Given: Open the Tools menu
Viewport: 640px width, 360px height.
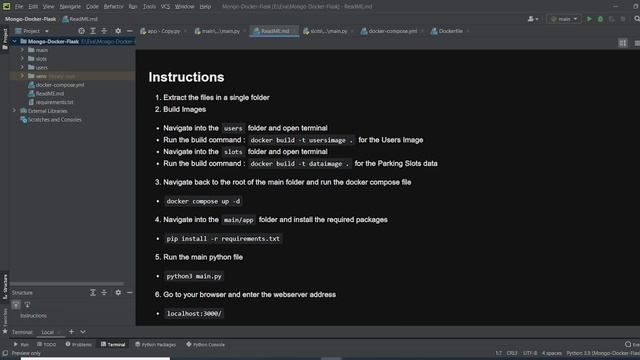Looking at the screenshot, I should click(x=149, y=7).
